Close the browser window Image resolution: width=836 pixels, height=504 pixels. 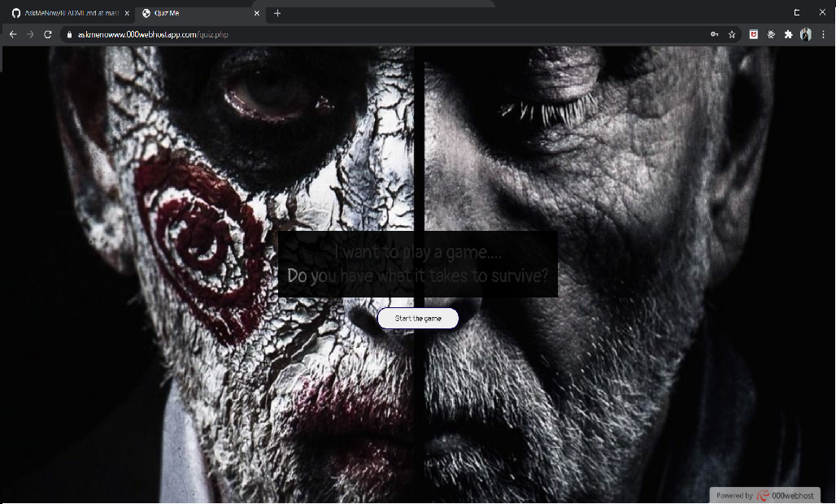tap(823, 12)
